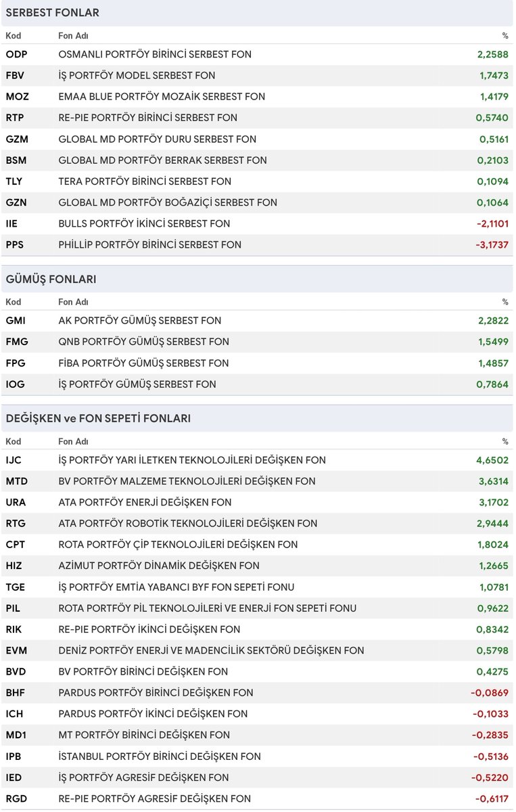Click the SERBEST FONLAR section header
Image resolution: width=516 pixels, height=812 pixels.
click(257, 13)
